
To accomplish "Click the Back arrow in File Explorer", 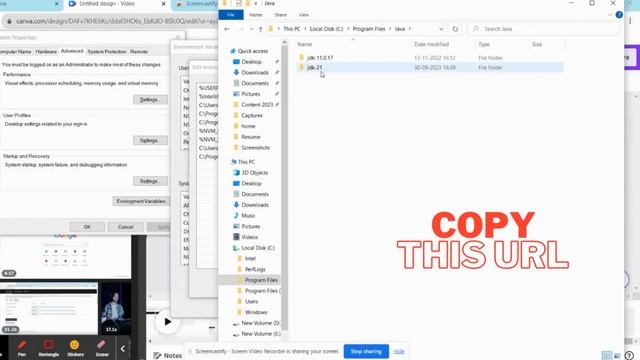I will click(x=227, y=29).
